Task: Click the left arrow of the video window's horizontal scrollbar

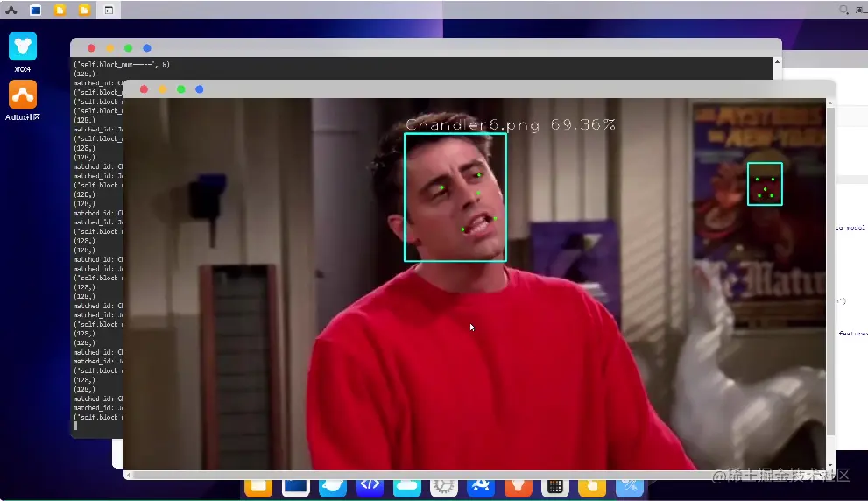Action: click(129, 475)
